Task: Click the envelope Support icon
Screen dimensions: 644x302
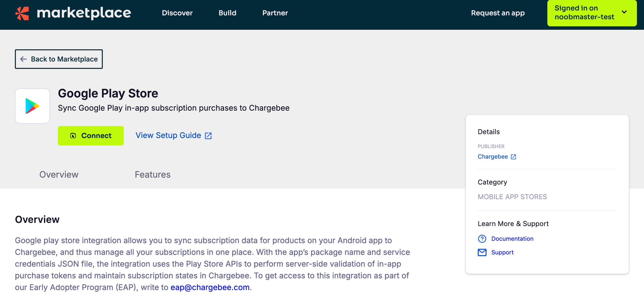Action: 482,252
